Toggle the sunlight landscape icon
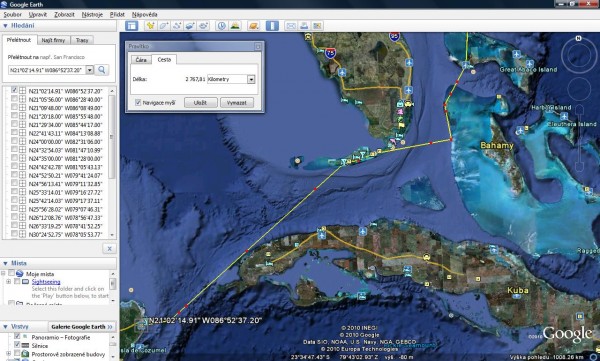The height and width of the screenshot is (361, 600). [x=235, y=26]
